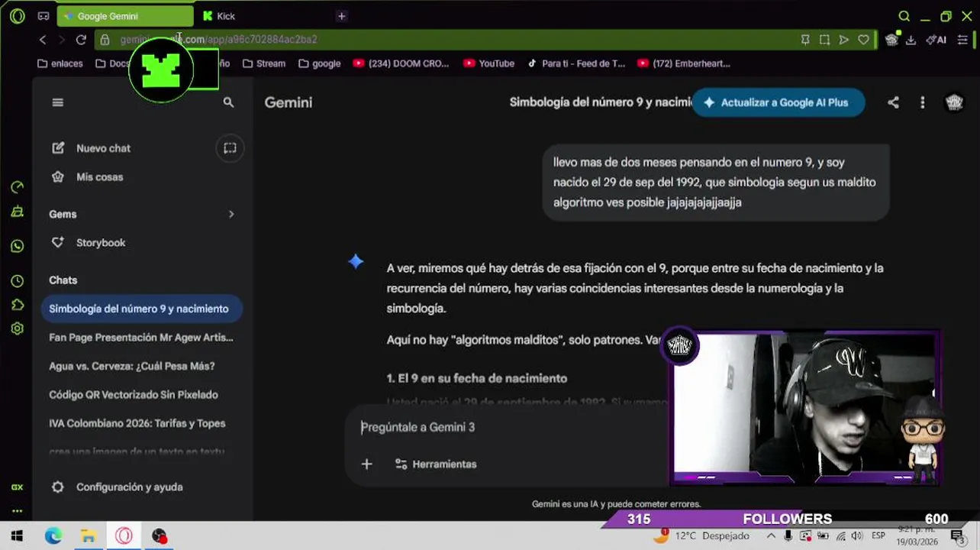Open Windows notification center icon
Screen dimensions: 980x550
coord(957,536)
